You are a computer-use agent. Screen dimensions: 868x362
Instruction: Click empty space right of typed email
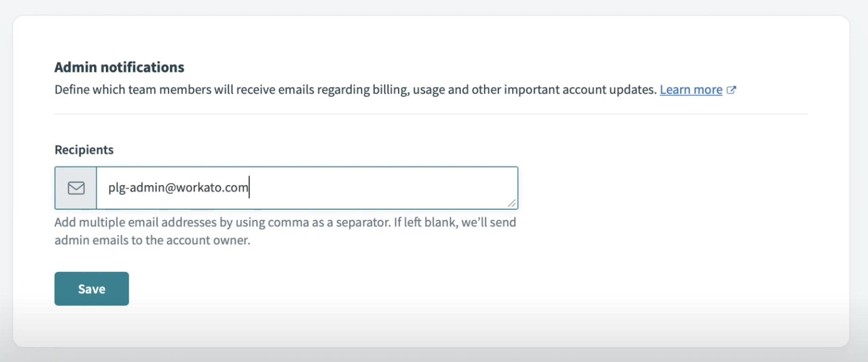coord(377,188)
